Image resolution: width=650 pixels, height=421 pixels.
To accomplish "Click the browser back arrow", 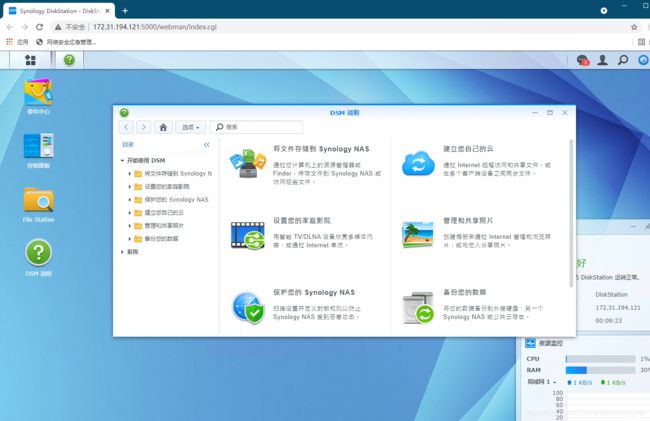I will click(x=10, y=27).
